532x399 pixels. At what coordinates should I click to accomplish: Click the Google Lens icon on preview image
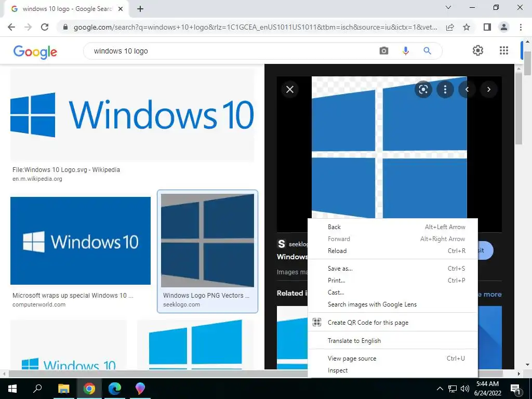423,89
